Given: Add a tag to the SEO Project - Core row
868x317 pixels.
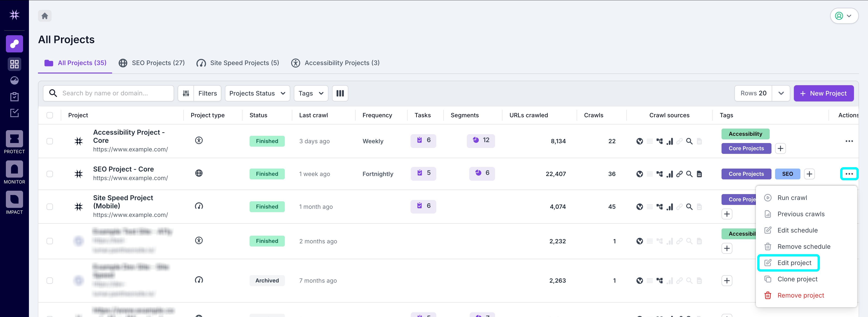Looking at the screenshot, I should coord(809,174).
